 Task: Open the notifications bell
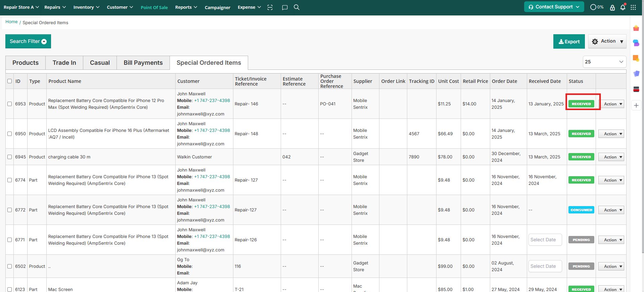point(623,7)
